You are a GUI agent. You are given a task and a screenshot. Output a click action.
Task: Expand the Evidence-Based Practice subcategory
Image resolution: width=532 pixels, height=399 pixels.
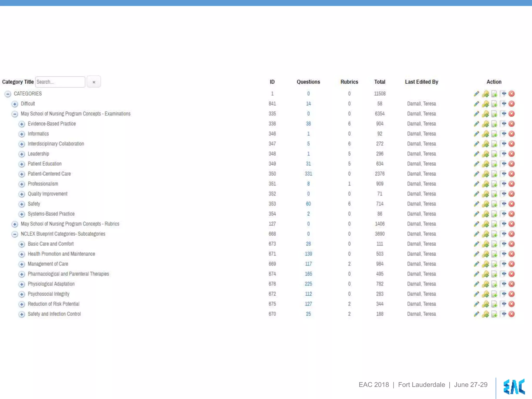coord(22,124)
